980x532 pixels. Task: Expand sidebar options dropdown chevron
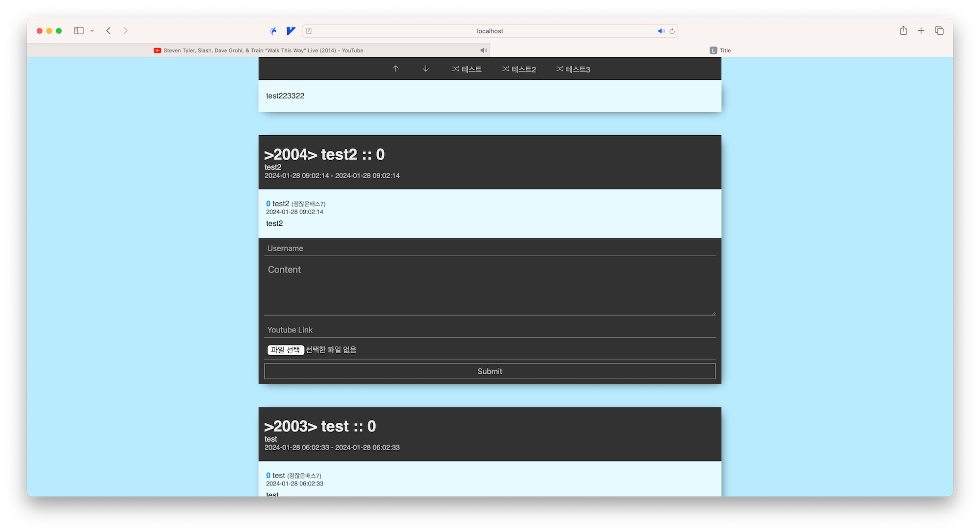[x=92, y=31]
